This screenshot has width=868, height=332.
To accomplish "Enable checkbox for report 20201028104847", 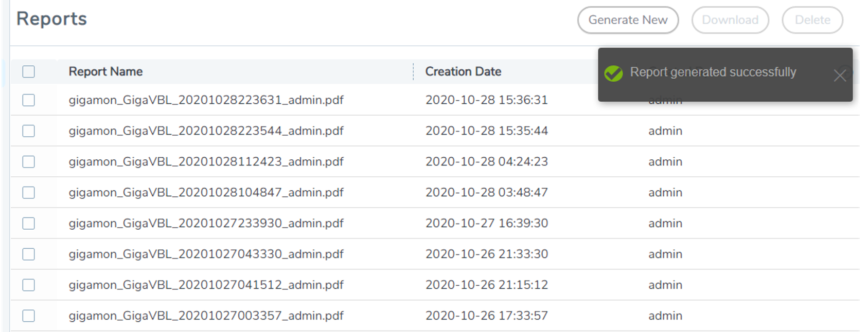I will (29, 193).
